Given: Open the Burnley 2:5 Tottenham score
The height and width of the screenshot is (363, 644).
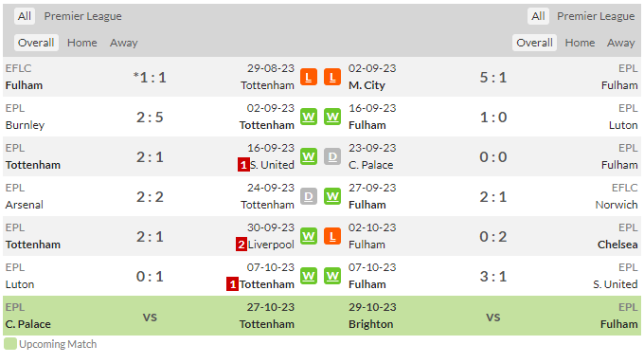Looking at the screenshot, I should click(x=150, y=118).
